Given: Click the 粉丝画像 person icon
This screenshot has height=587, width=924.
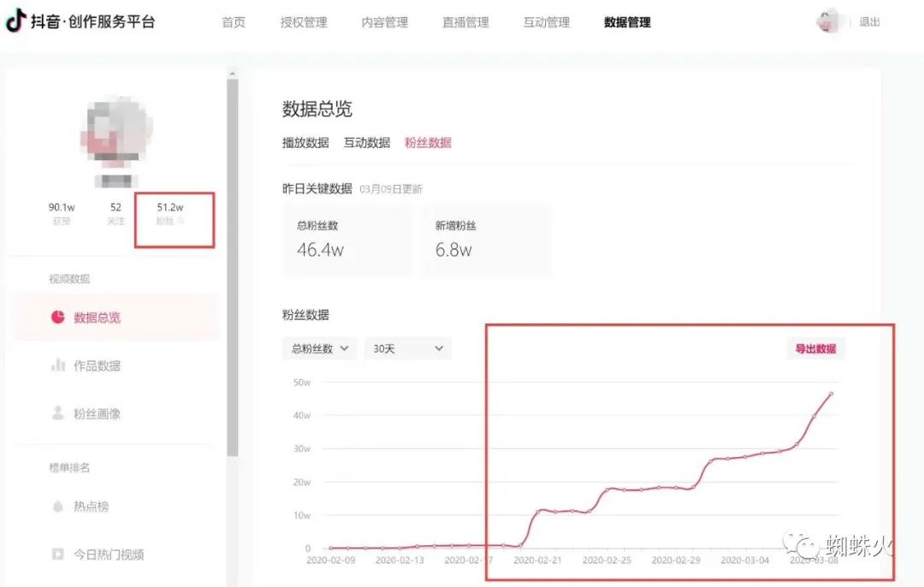Looking at the screenshot, I should (58, 413).
